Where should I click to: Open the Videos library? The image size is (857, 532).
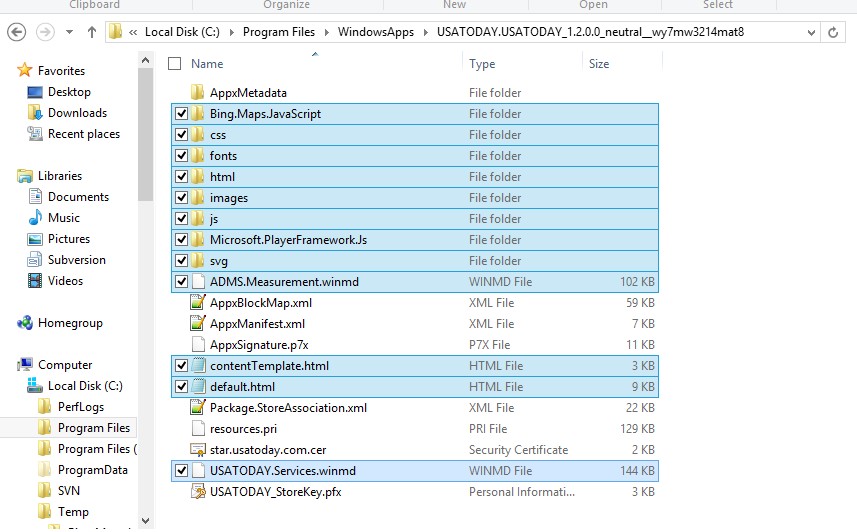66,280
